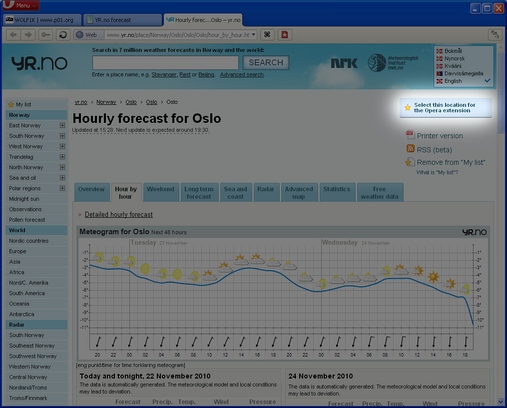This screenshot has height=408, width=507.
Task: Switch to Overview tab
Action: (92, 192)
